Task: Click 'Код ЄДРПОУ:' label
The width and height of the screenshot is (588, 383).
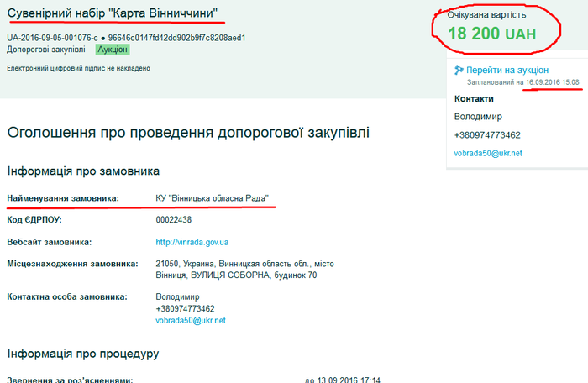Action: coord(34,220)
